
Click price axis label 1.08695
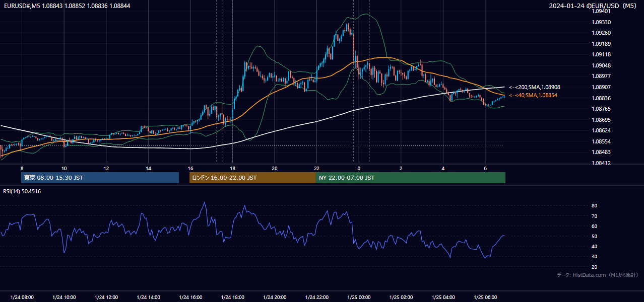point(601,120)
